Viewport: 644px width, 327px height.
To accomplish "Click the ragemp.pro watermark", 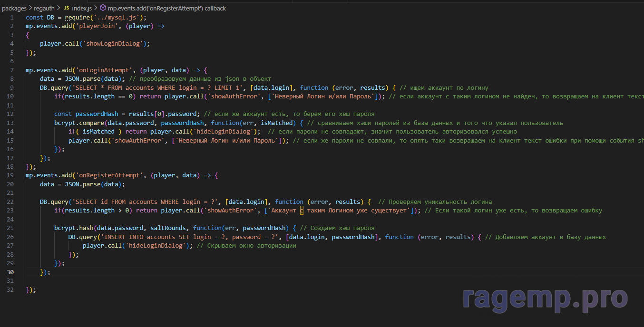I will pyautogui.click(x=545, y=298).
